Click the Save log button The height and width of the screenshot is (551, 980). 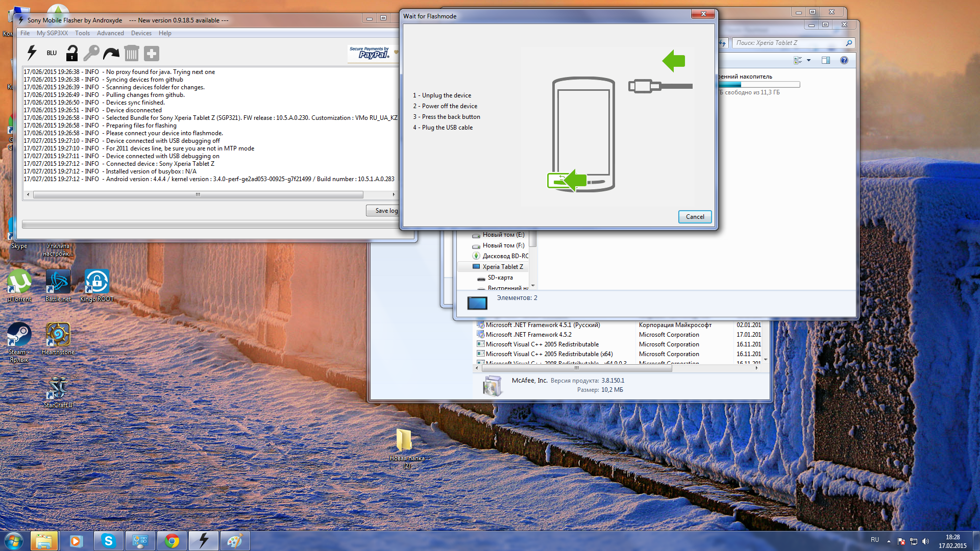point(384,211)
